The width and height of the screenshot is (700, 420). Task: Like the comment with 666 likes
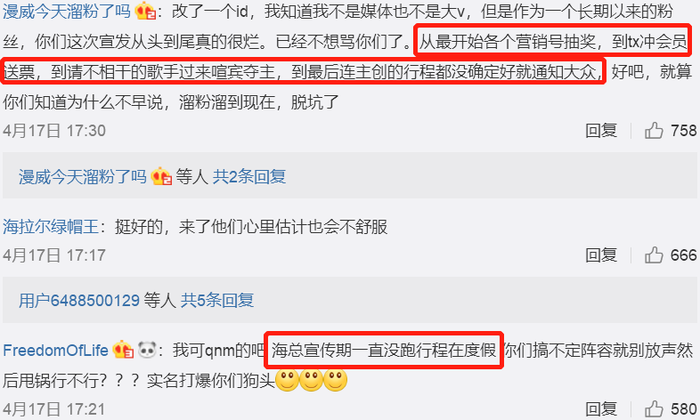(654, 255)
